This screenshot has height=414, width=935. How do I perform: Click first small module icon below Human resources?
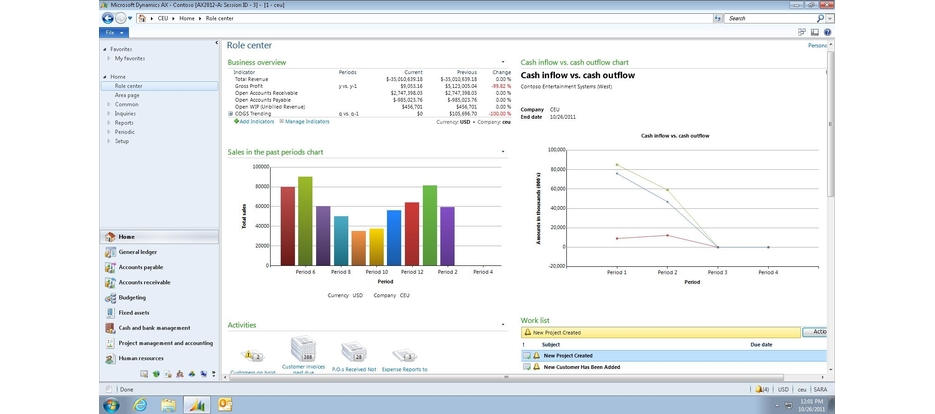[x=144, y=374]
